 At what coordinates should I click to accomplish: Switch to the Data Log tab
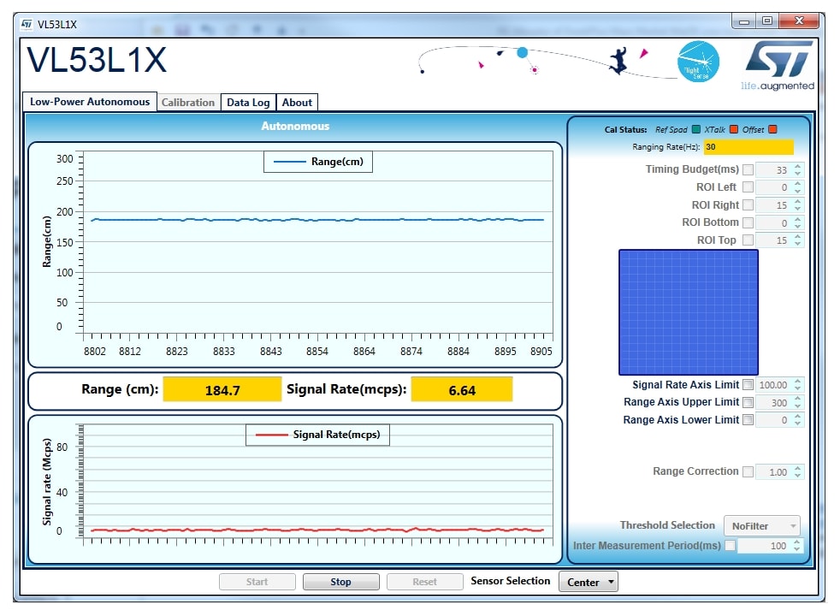point(248,103)
